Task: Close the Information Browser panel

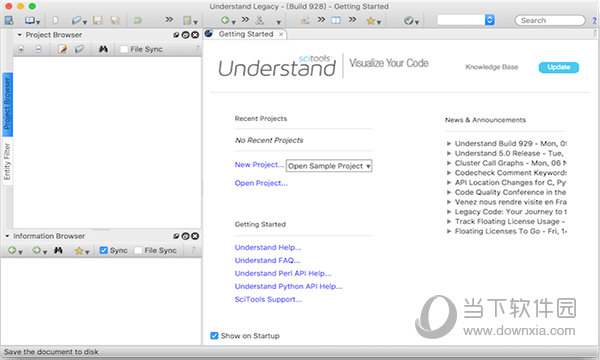Action: (x=195, y=236)
